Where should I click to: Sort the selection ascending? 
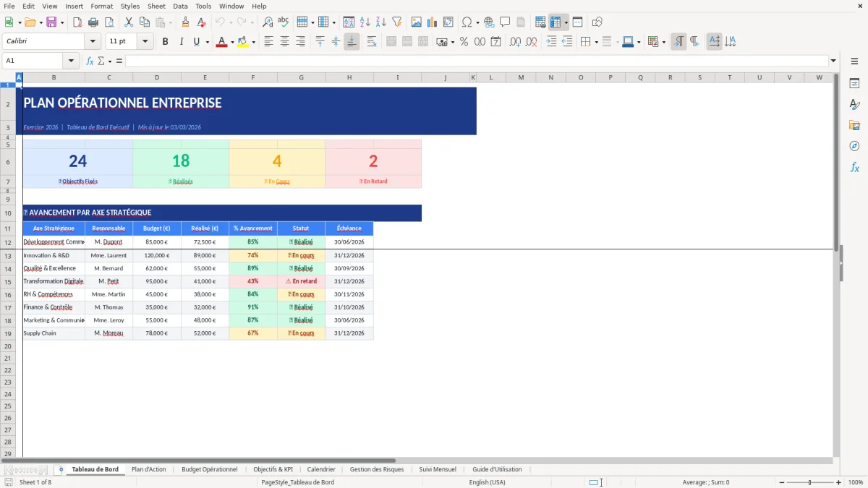pos(365,21)
